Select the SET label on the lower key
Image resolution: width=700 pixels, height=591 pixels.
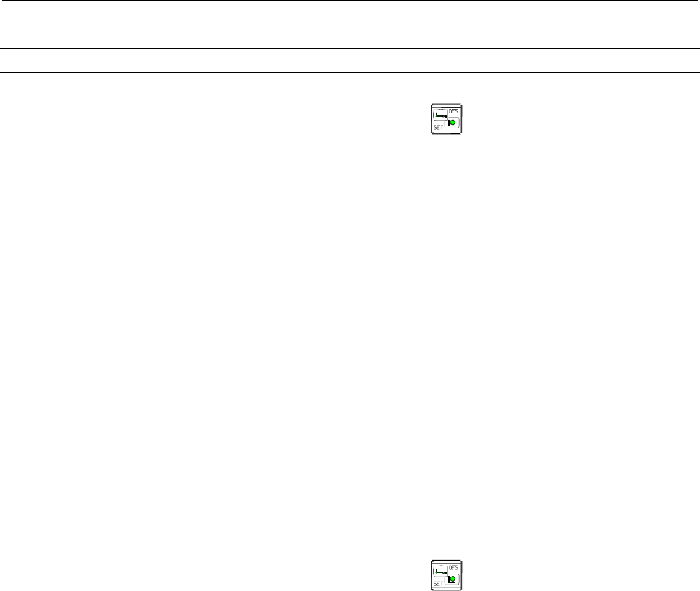point(438,583)
